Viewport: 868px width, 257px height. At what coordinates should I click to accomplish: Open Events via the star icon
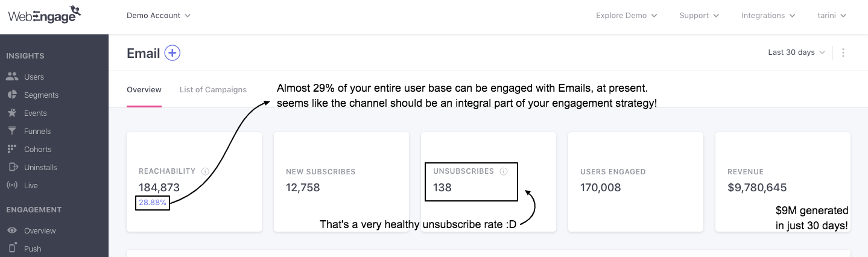click(x=12, y=113)
